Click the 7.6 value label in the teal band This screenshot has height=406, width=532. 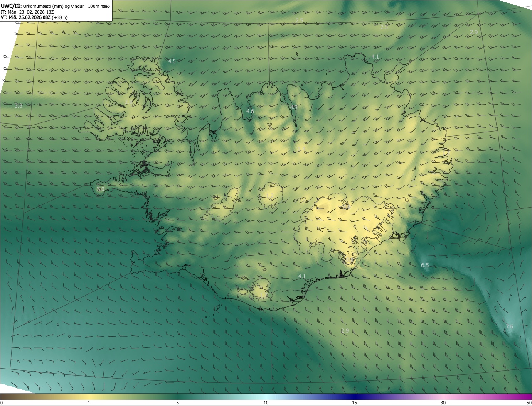point(510,327)
